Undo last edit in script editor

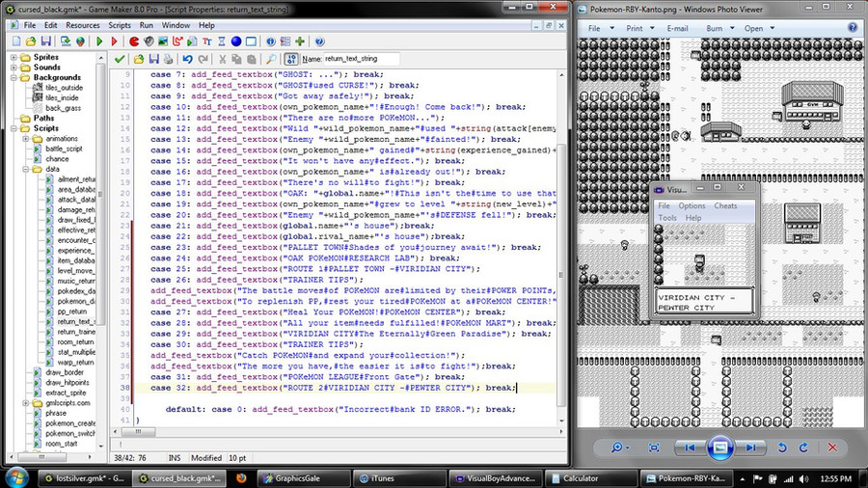188,59
